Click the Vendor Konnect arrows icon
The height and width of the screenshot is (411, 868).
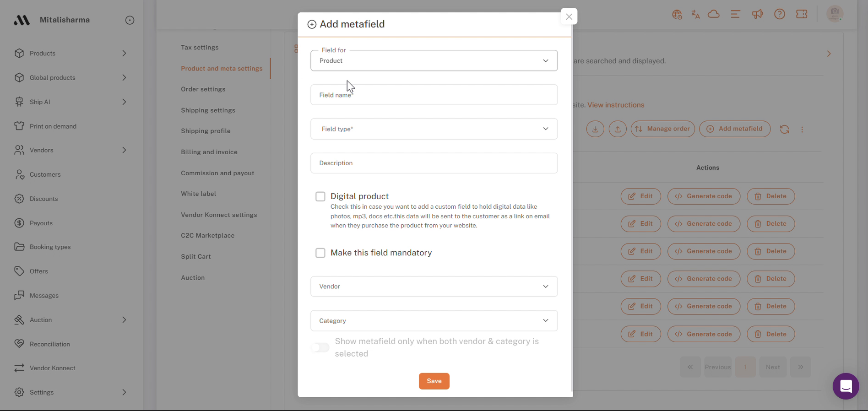click(x=19, y=368)
